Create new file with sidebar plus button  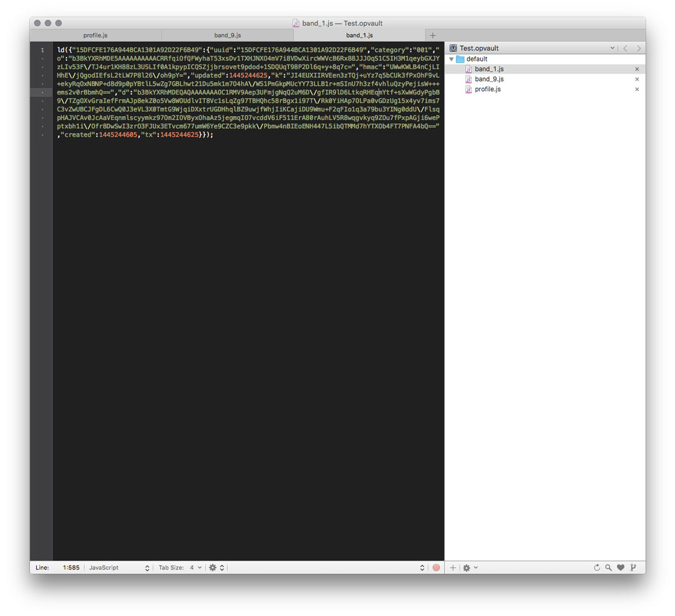click(x=453, y=568)
